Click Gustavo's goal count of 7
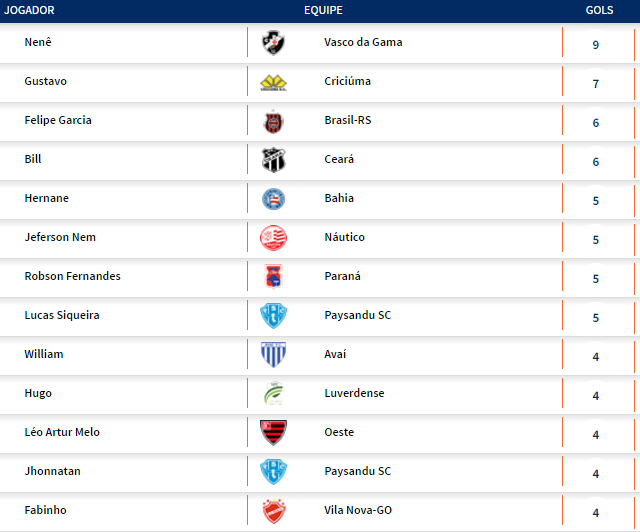This screenshot has height=532, width=640. [x=595, y=84]
